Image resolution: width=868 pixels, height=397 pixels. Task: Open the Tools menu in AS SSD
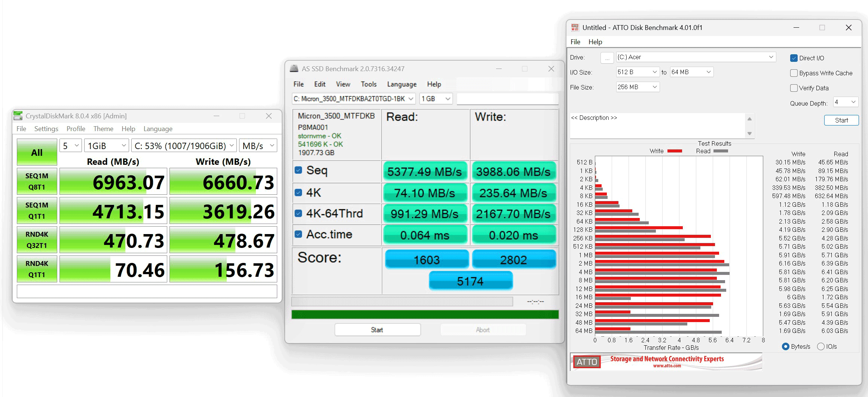coord(369,84)
